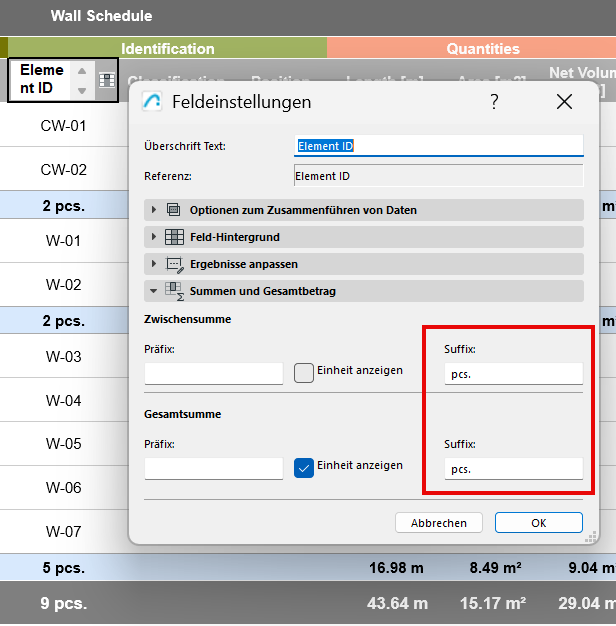The height and width of the screenshot is (626, 616).
Task: Select the W-04 cell
Action: (x=63, y=400)
